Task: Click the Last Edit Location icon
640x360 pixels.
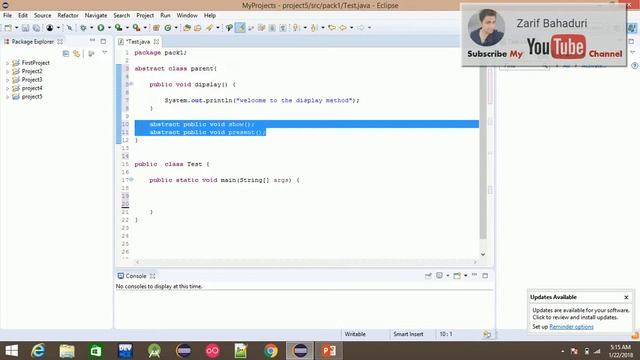Action: (x=332, y=28)
